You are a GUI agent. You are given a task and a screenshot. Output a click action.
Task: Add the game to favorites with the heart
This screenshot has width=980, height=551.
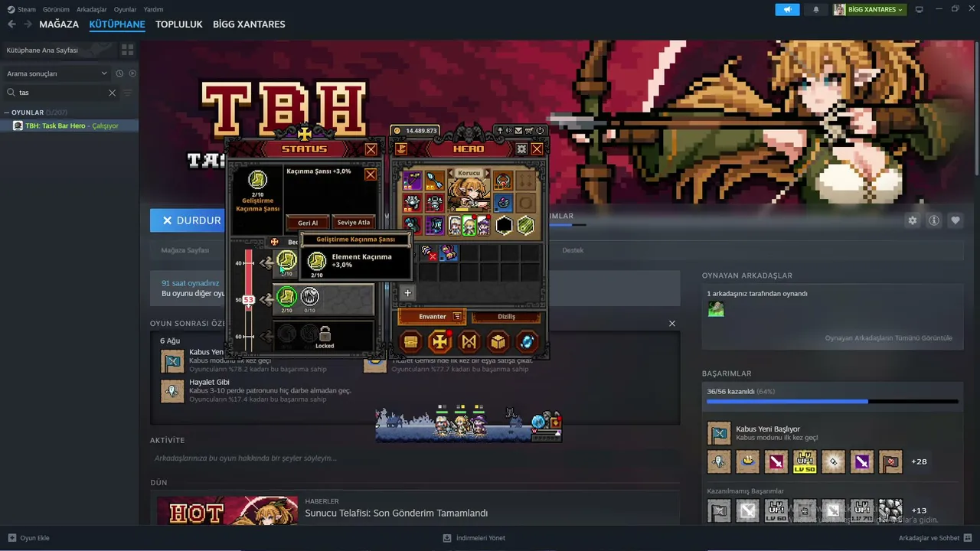coord(955,220)
